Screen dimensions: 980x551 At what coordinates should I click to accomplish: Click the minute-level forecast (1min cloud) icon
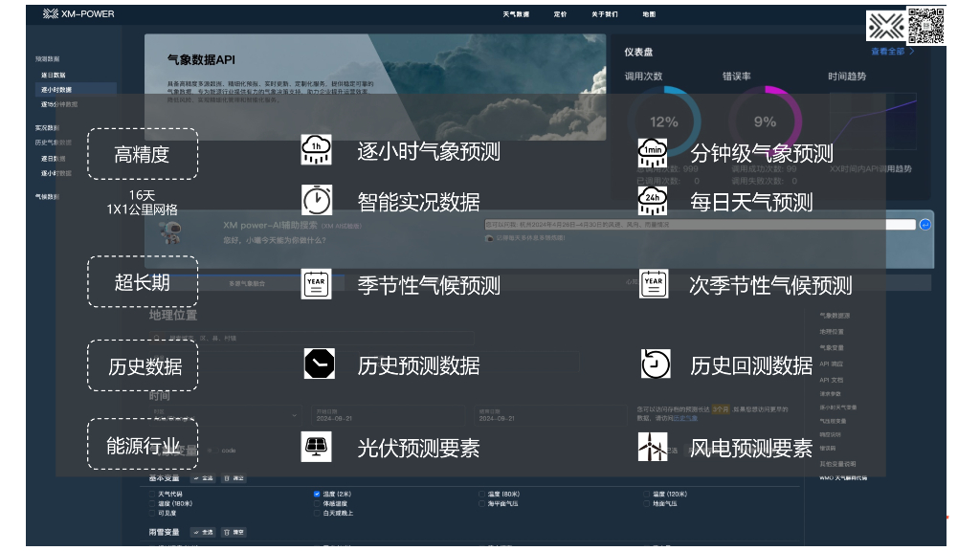click(654, 150)
